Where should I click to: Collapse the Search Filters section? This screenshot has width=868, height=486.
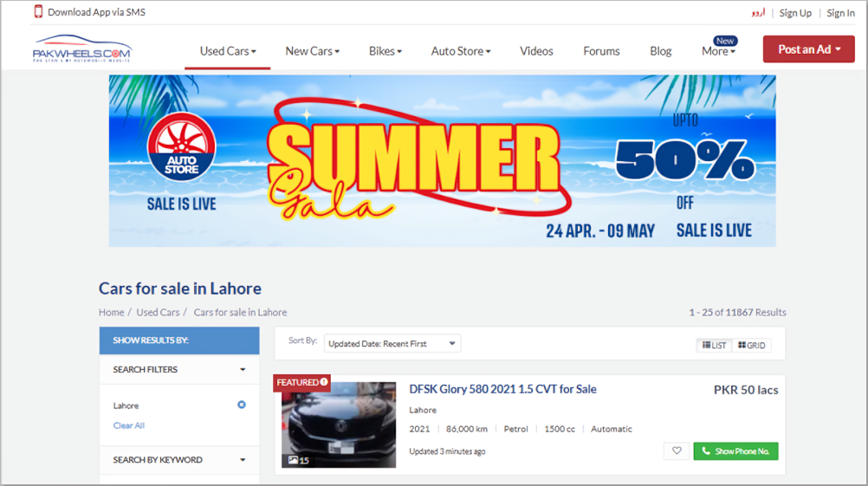pyautogui.click(x=178, y=369)
